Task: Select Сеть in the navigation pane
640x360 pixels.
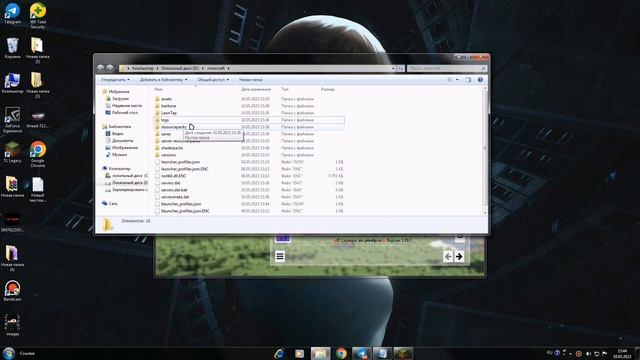Action: coord(110,203)
